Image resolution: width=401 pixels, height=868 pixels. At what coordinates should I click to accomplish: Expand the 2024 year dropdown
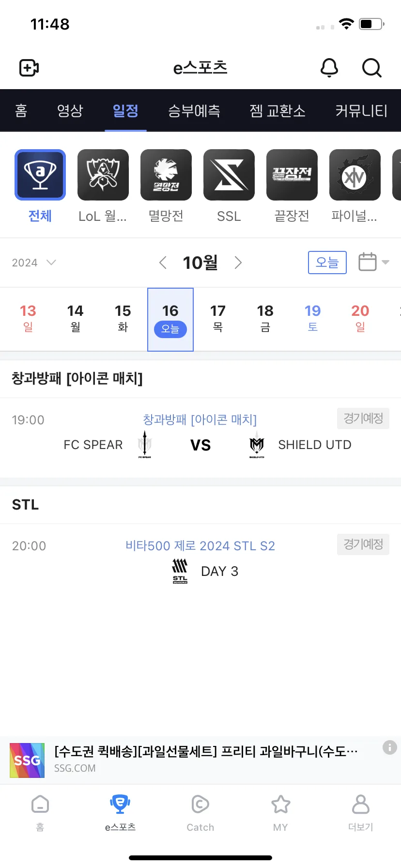[x=34, y=263]
